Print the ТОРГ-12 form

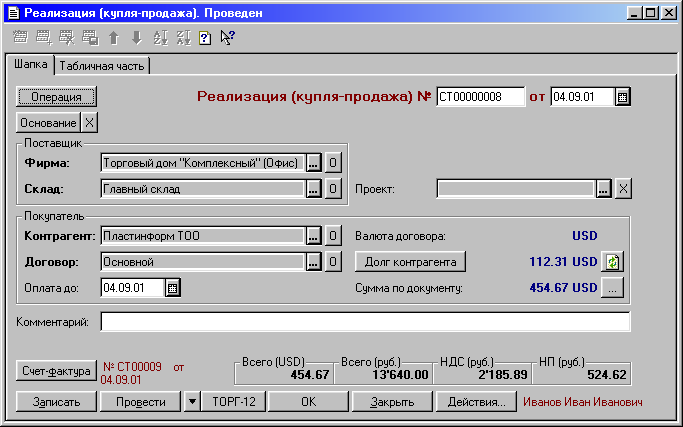(x=233, y=401)
